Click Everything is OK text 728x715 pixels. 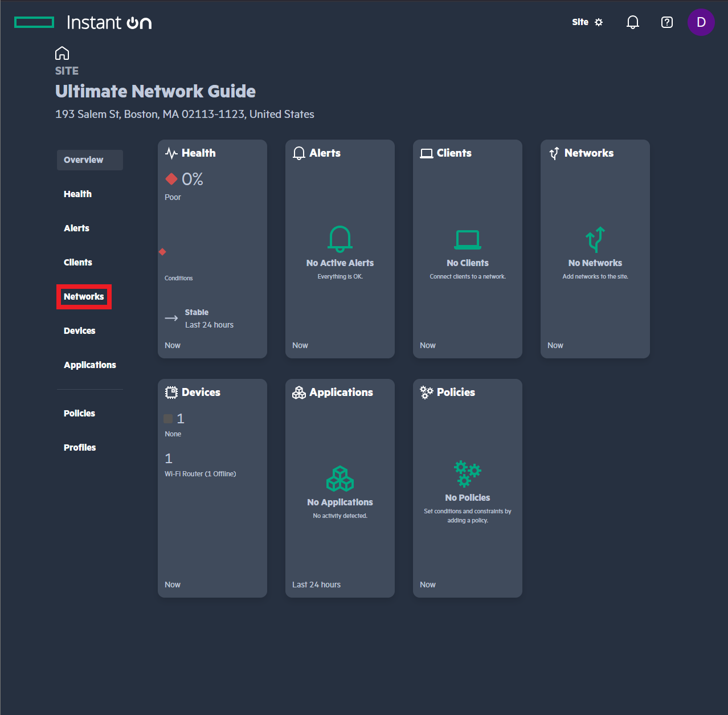point(340,277)
